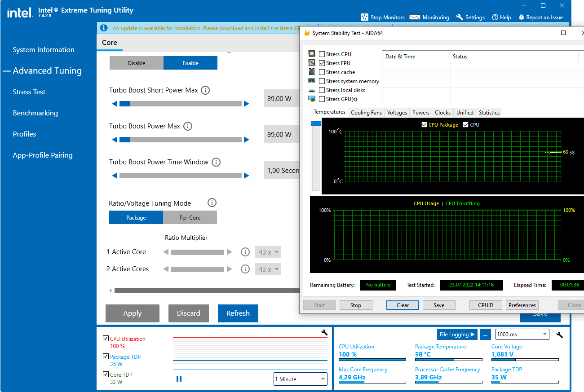Screen dimensions: 584x392
Task: Click the Apply button
Action: 133,313
